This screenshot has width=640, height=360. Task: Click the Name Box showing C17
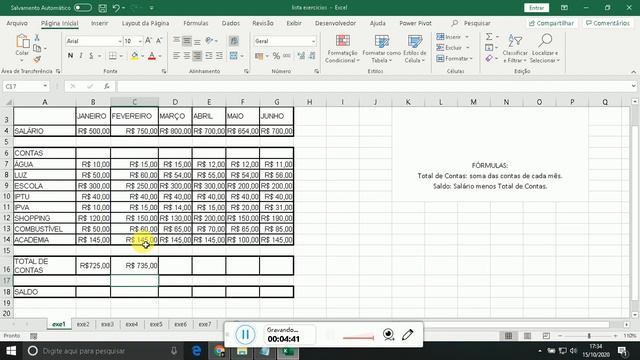coord(25,87)
